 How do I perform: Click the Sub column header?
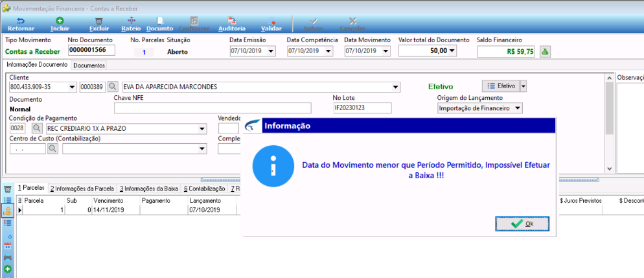pyautogui.click(x=78, y=200)
